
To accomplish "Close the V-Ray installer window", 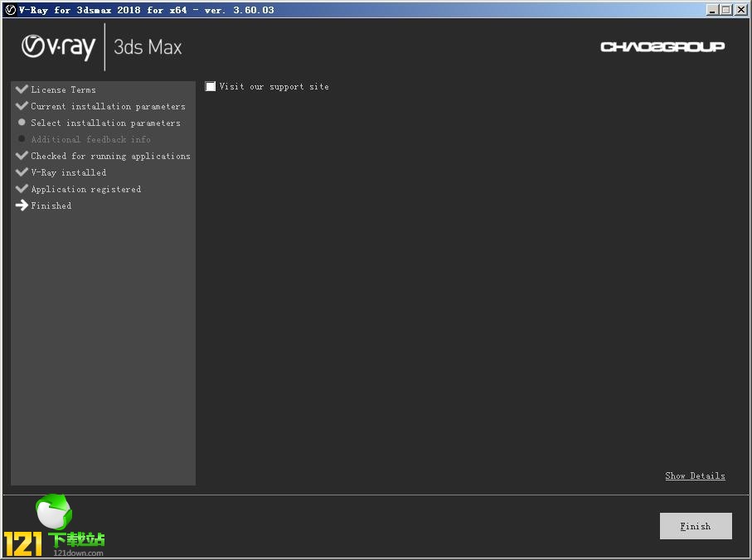I will click(x=741, y=10).
